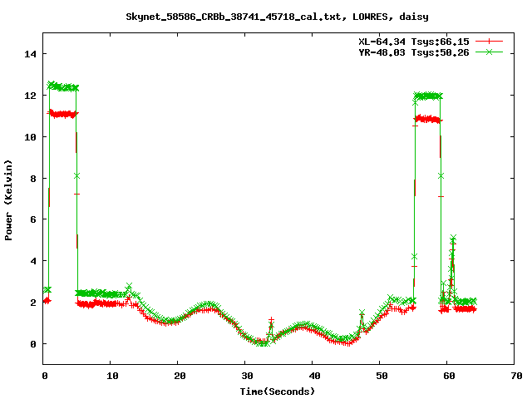Select legend entry 'XL-64.34 Tsys:66.15'
Image resolution: width=532 pixels, height=399 pixels.
[414, 42]
